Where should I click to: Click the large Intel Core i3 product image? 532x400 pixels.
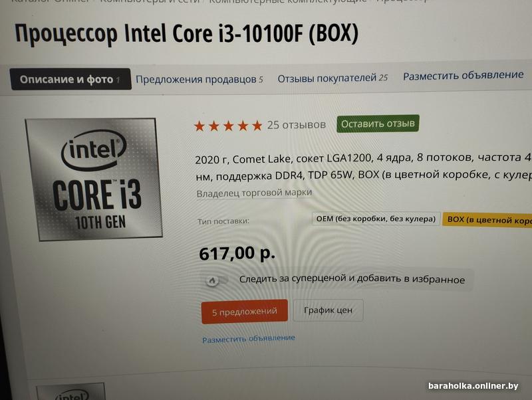94,179
